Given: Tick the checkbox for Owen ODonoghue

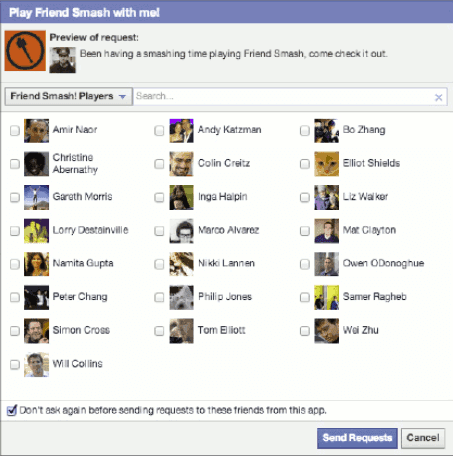Looking at the screenshot, I should [305, 264].
